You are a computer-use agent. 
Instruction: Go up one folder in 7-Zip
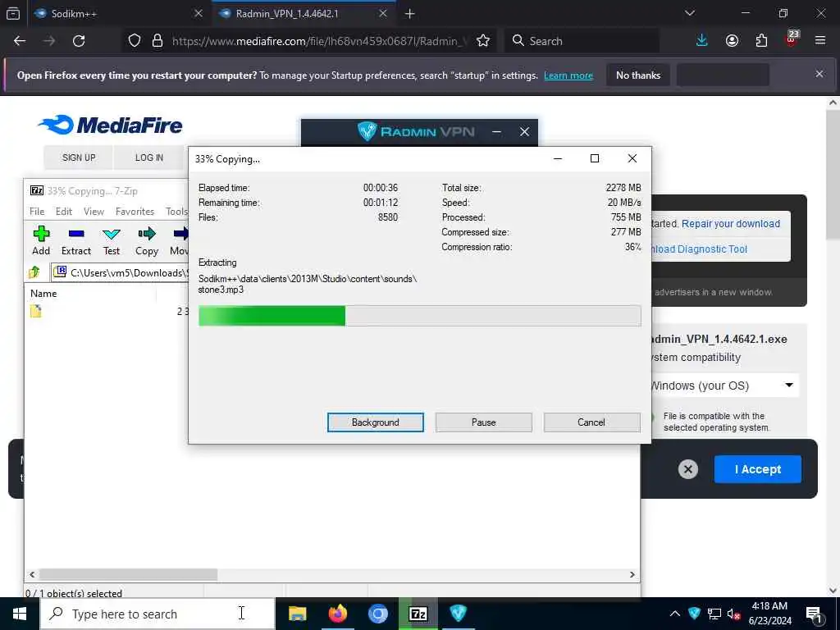point(34,272)
